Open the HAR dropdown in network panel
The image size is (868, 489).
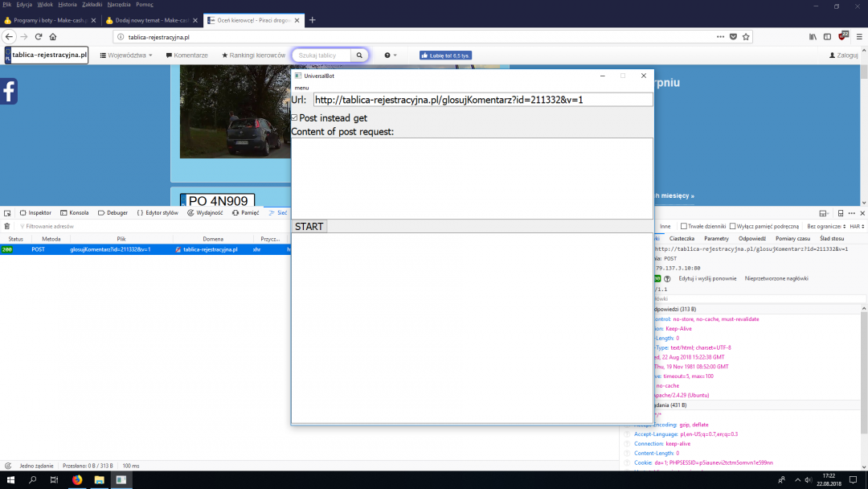pyautogui.click(x=856, y=227)
